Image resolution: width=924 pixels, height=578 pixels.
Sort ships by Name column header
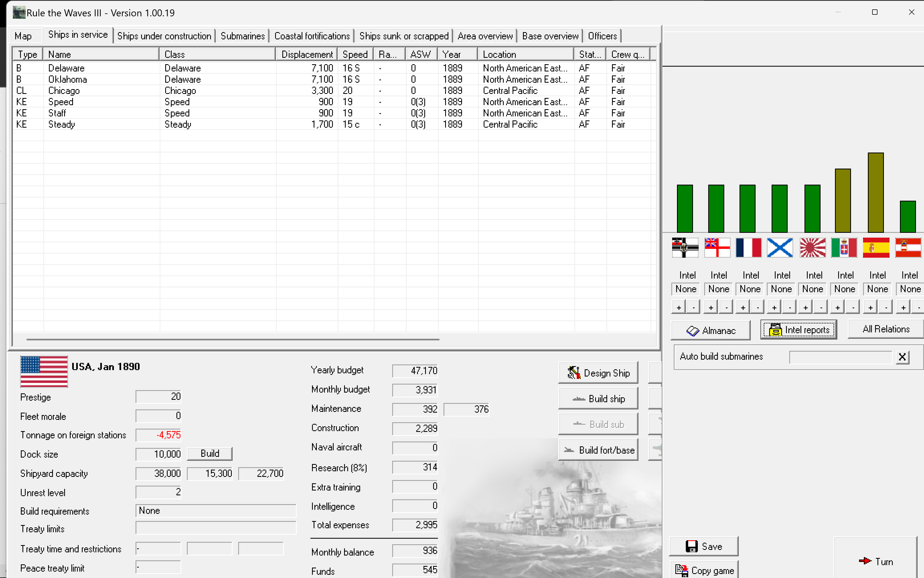pyautogui.click(x=101, y=54)
